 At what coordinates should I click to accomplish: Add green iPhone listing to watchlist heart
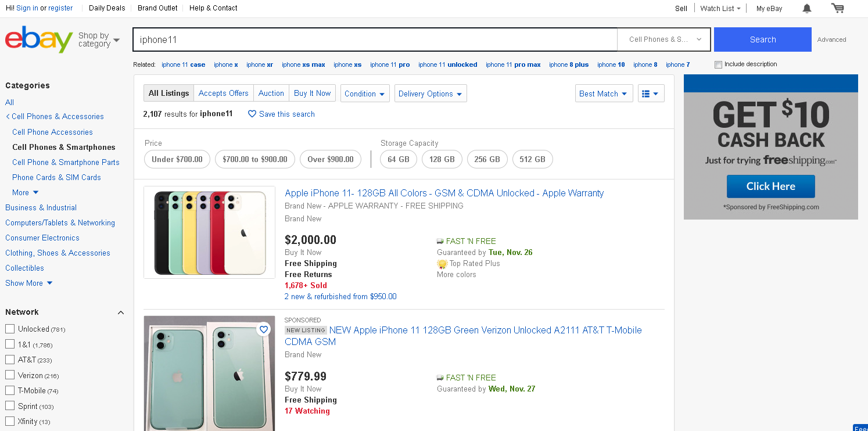coord(264,329)
